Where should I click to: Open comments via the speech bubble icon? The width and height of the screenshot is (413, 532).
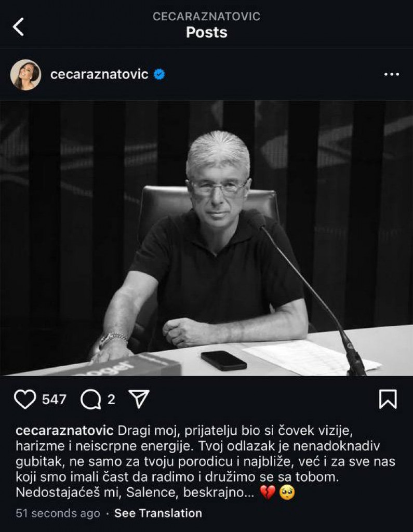click(x=90, y=400)
